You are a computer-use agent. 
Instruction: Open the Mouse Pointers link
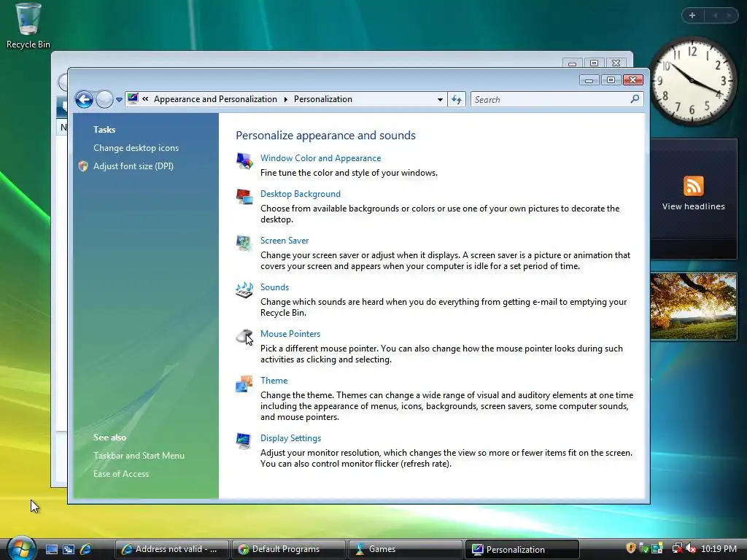pyautogui.click(x=290, y=334)
